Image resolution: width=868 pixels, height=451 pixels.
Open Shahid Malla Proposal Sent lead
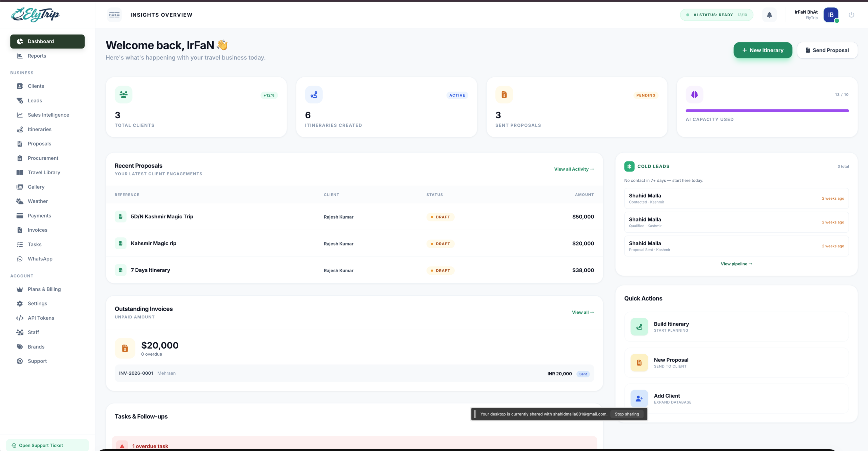[x=736, y=246]
